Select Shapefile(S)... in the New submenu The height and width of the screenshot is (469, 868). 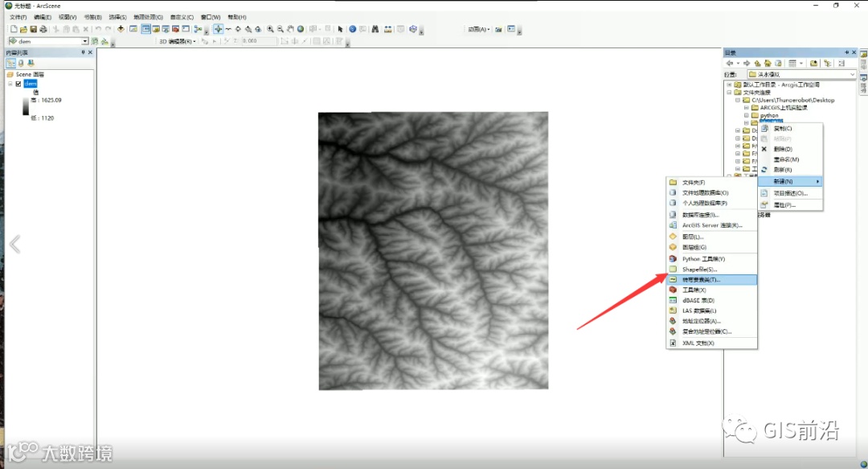pyautogui.click(x=711, y=269)
